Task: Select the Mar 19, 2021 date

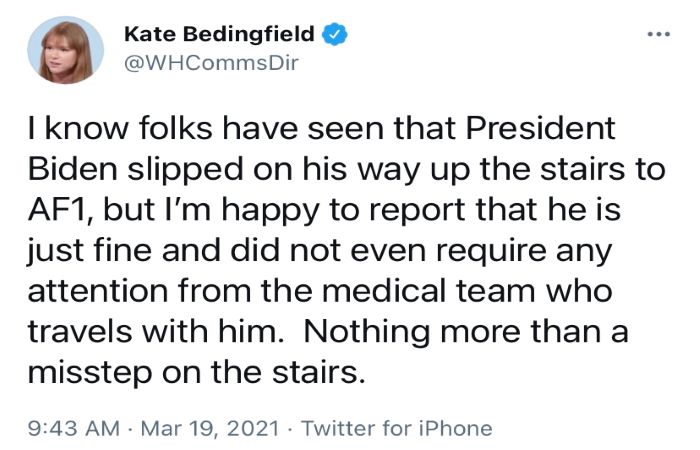Action: tap(210, 428)
